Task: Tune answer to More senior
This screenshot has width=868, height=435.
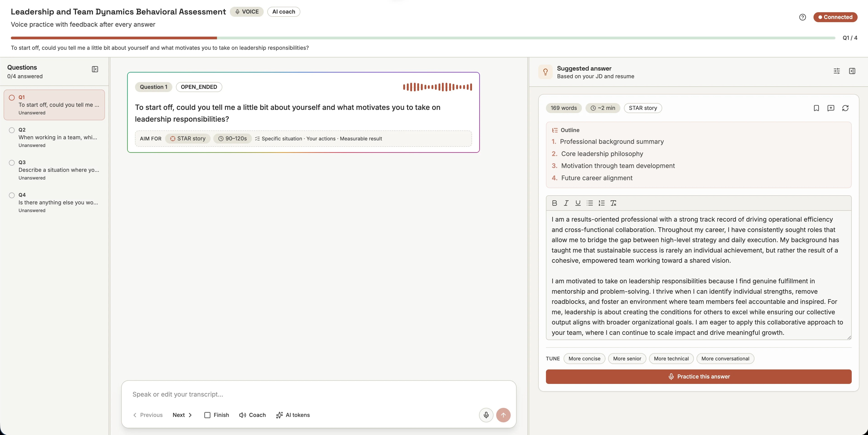Action: (627, 359)
